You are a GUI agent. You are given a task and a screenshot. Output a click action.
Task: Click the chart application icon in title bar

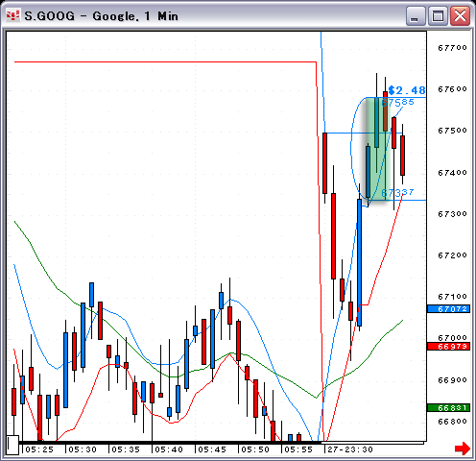pos(12,15)
